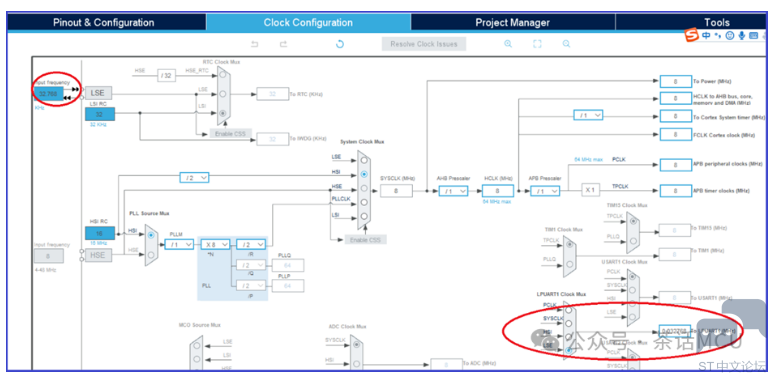
Task: Select PLLQ in TIM15 Clock Mux
Action: (x=633, y=242)
